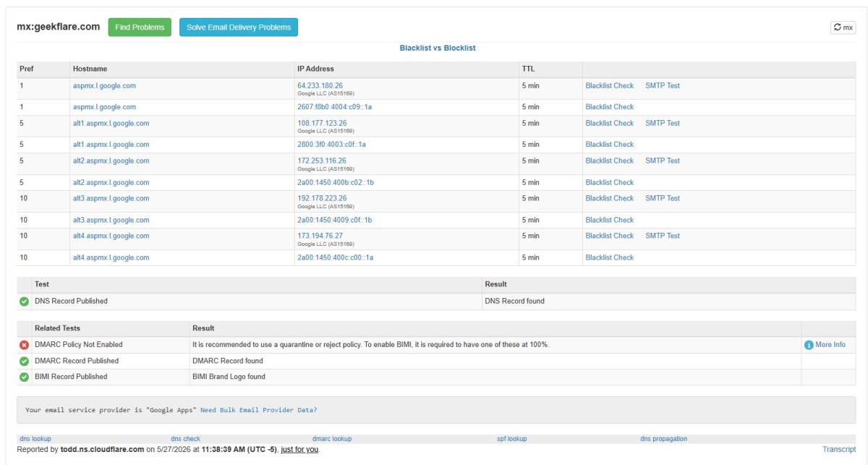Run Blacklist Check for 64.233.180.26

(610, 86)
